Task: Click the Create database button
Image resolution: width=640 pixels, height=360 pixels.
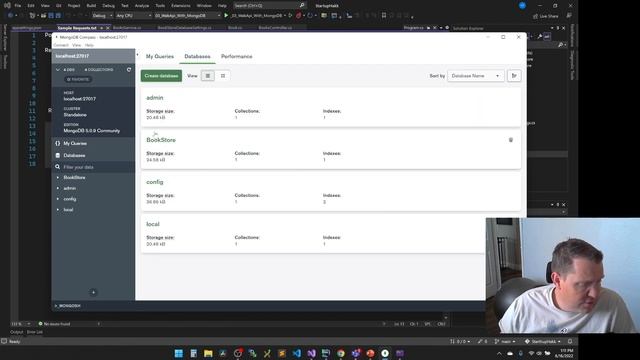Action: tap(161, 76)
